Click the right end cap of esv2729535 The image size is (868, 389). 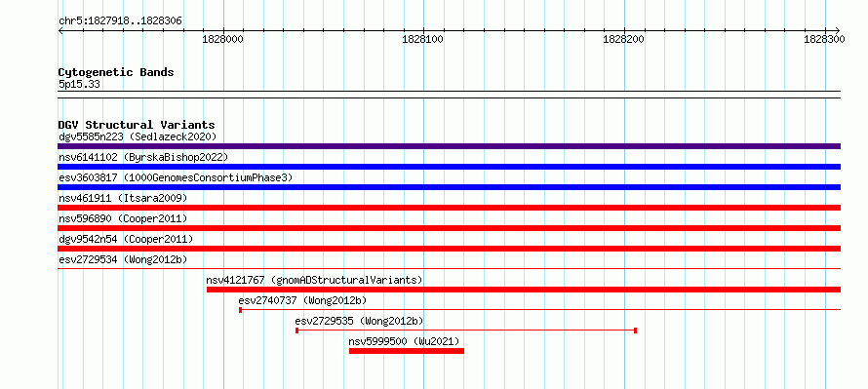coord(636,331)
